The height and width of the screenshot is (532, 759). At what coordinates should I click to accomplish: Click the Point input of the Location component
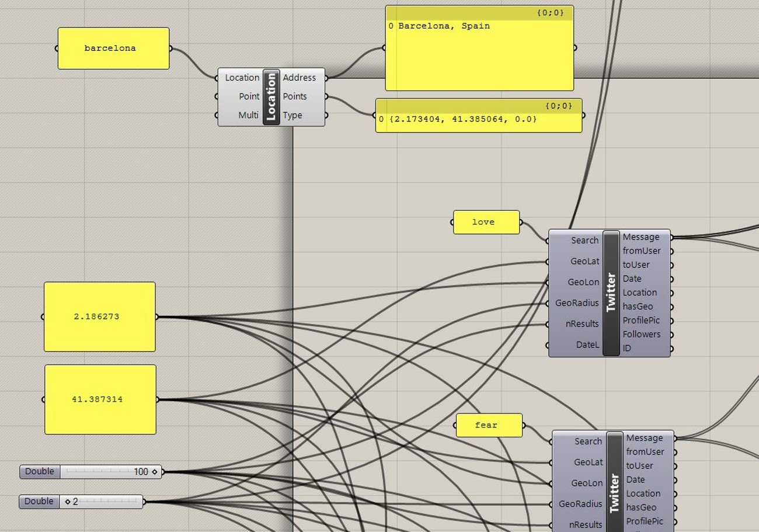tap(249, 96)
